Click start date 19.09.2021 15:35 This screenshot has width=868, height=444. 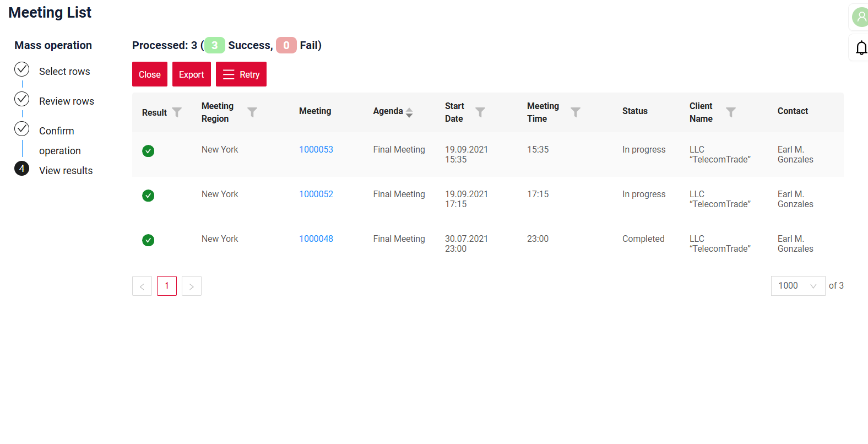click(x=466, y=155)
